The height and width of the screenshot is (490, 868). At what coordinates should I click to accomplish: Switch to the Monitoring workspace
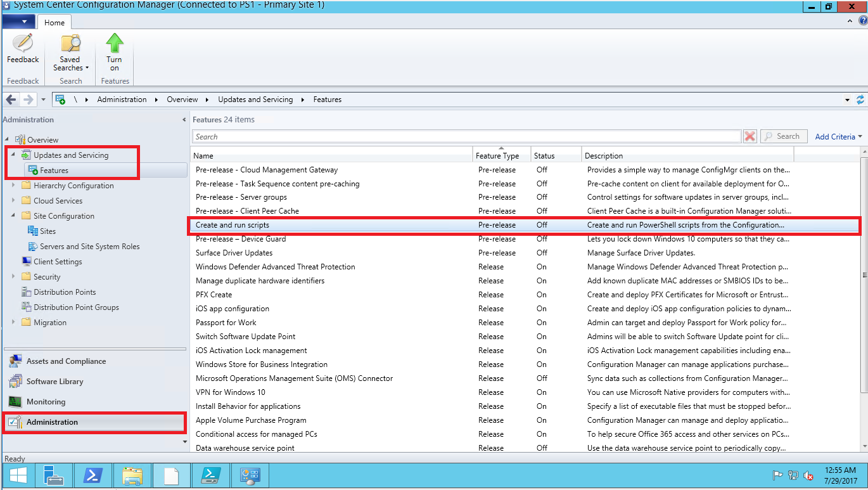click(95, 401)
